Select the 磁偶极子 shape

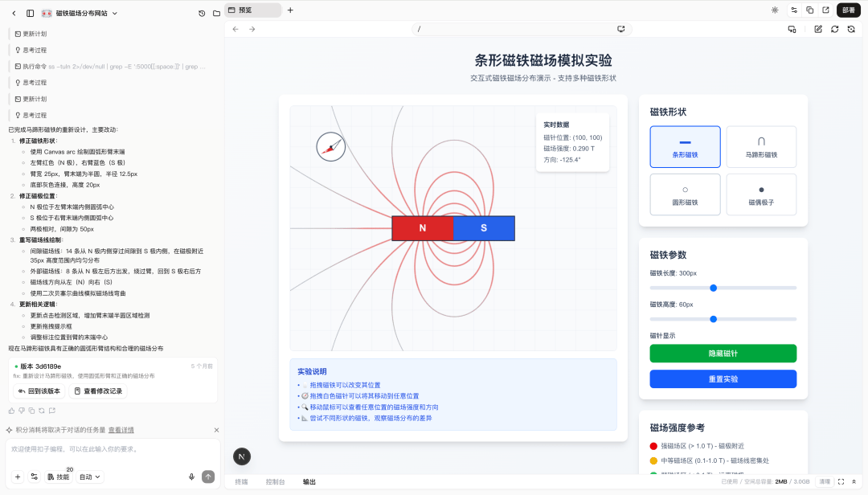point(761,194)
